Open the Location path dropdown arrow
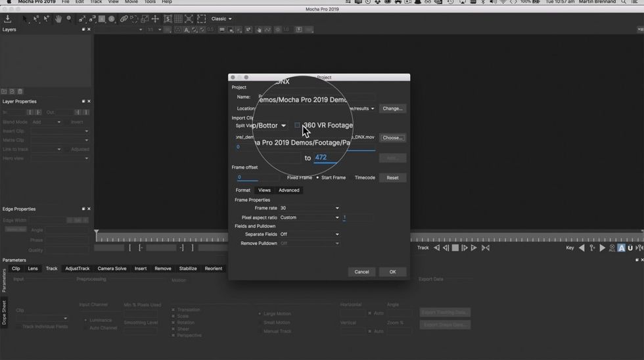This screenshot has width=644, height=360. (x=373, y=109)
